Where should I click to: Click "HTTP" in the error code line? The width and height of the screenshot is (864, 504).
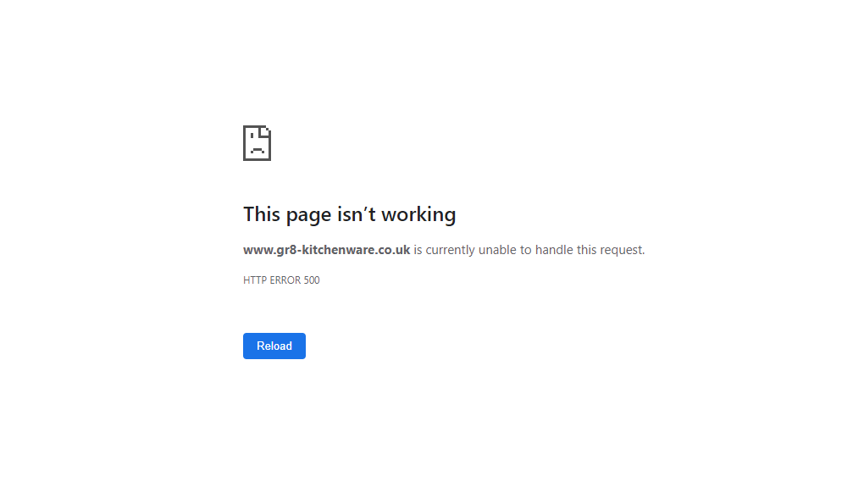point(255,280)
